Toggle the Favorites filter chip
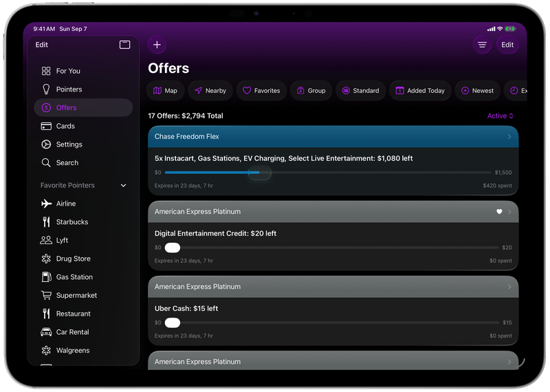Viewport: 550px width, 392px height. [261, 91]
